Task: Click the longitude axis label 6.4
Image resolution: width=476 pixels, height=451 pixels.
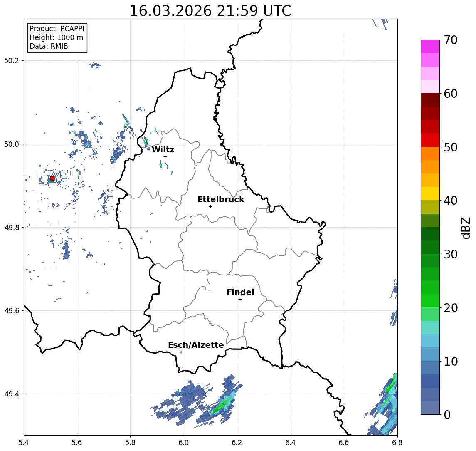Action: click(291, 443)
